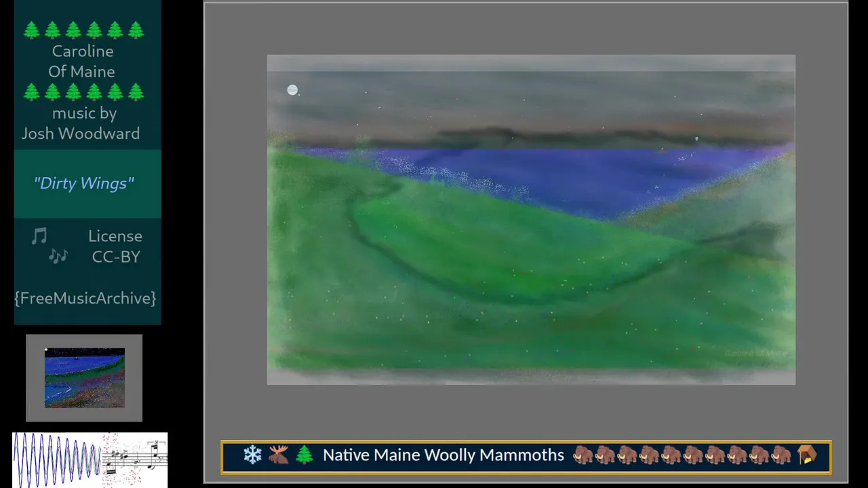Click the {FreeMusicArchive} text
The height and width of the screenshot is (488, 868).
pyautogui.click(x=85, y=298)
